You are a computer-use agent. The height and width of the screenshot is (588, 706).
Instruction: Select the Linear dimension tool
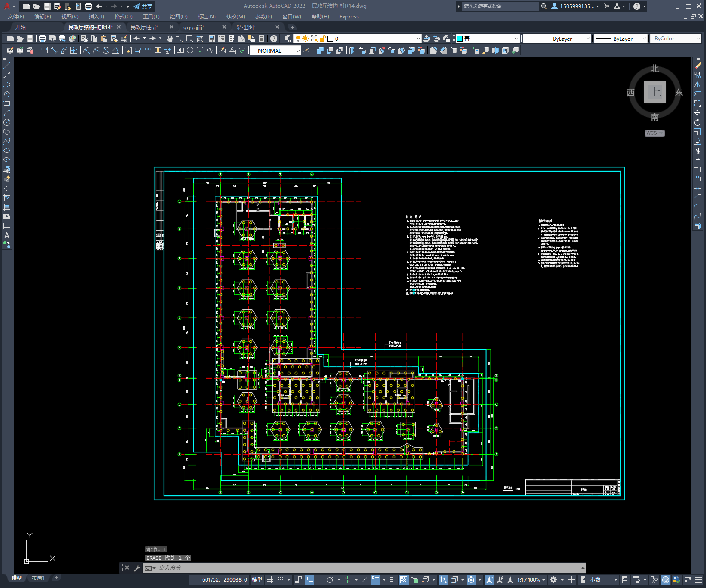44,50
